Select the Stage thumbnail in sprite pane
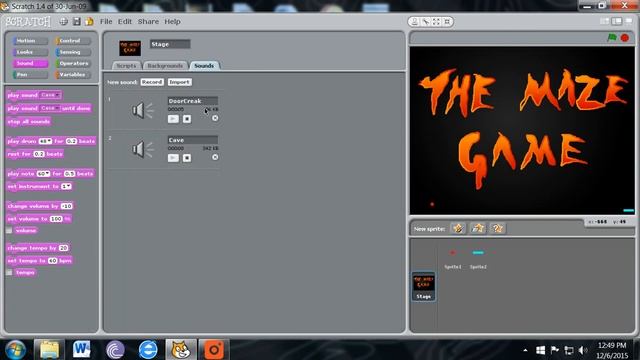 pos(423,287)
